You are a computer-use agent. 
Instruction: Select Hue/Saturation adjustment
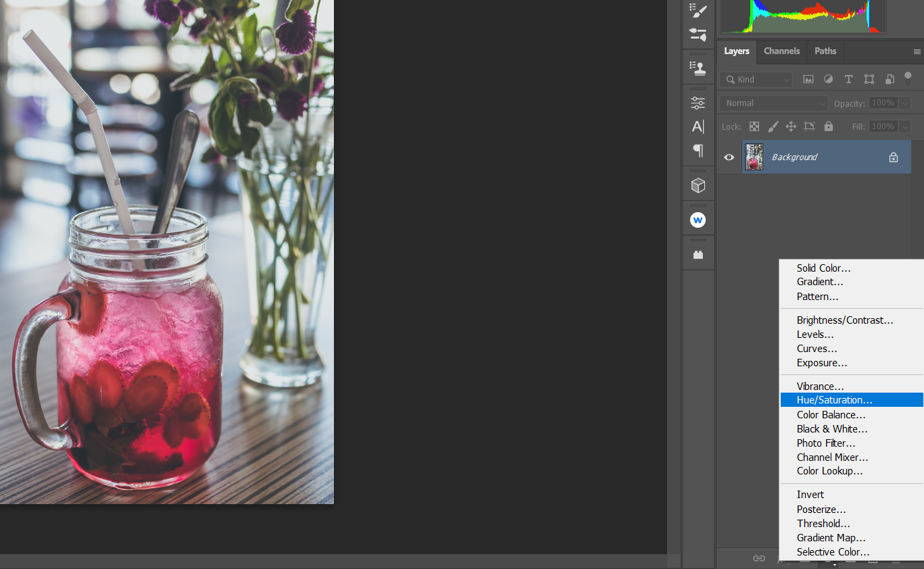(852, 400)
